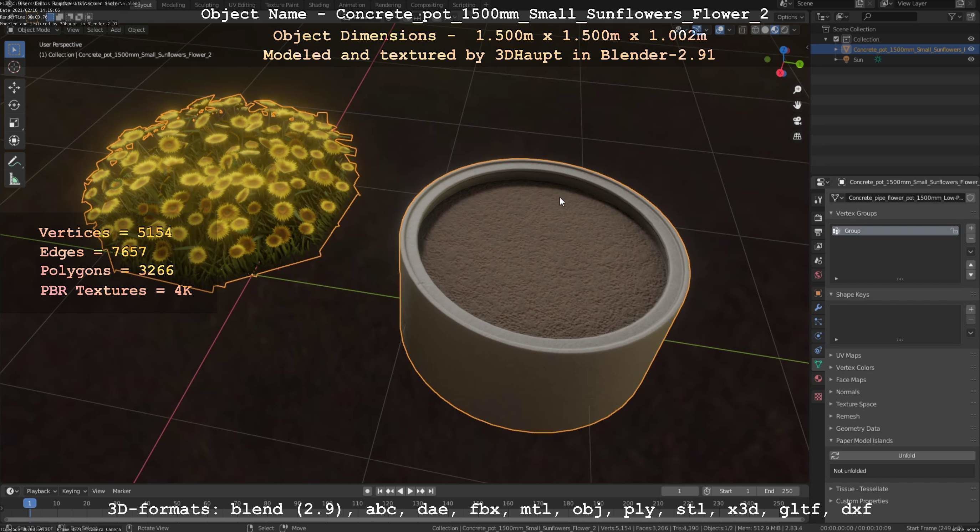Activate the Rotate tool
The image size is (980, 532).
[x=15, y=105]
